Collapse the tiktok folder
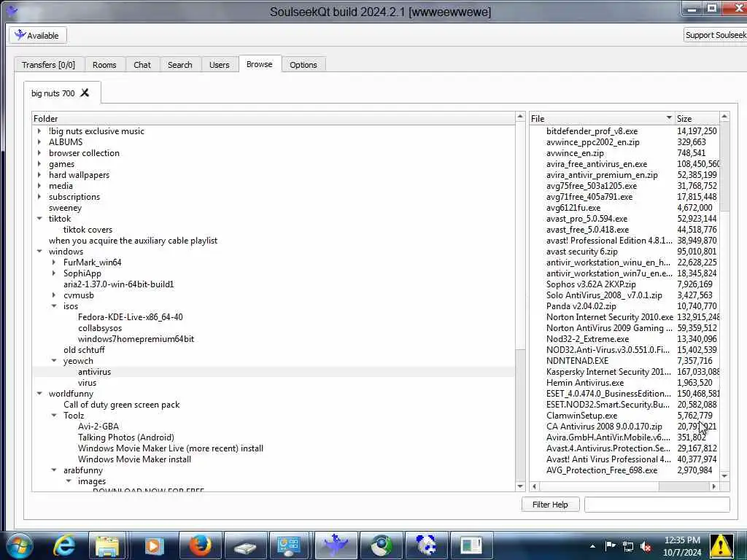The image size is (747, 560). click(x=39, y=219)
